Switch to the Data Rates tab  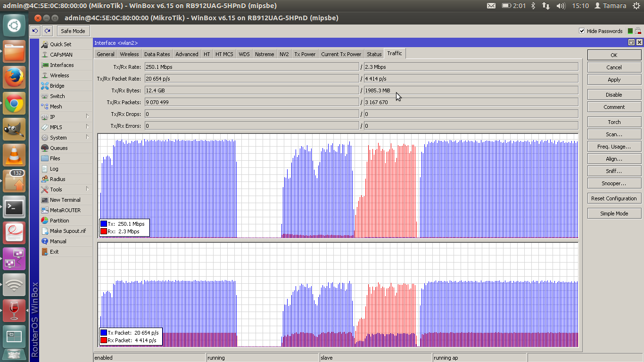pyautogui.click(x=157, y=54)
